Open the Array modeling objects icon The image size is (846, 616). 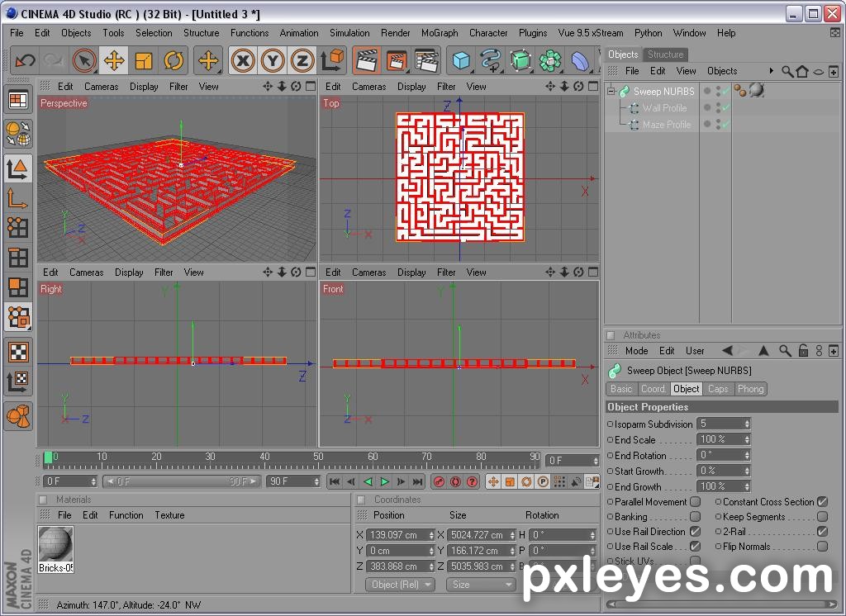[550, 60]
